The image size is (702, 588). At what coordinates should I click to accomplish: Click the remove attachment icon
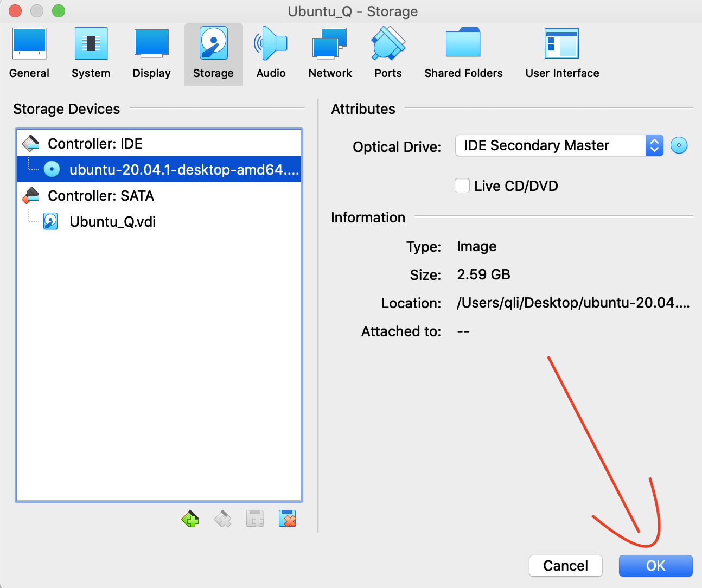tap(287, 519)
